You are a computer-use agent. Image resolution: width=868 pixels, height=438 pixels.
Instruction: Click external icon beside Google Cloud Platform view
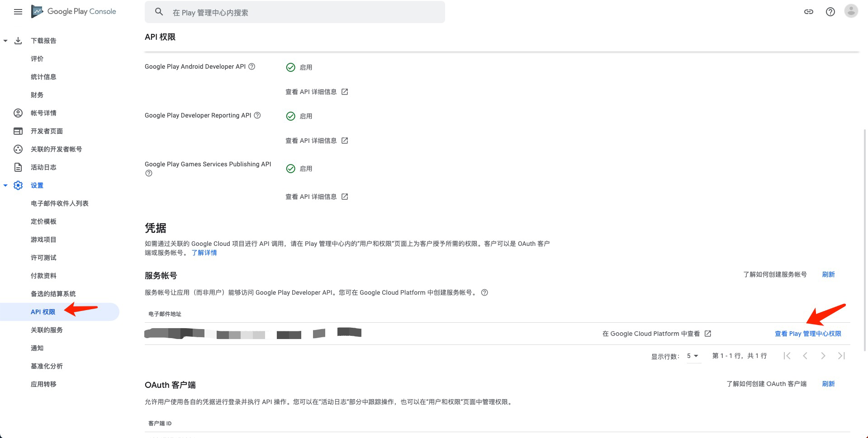coord(708,334)
